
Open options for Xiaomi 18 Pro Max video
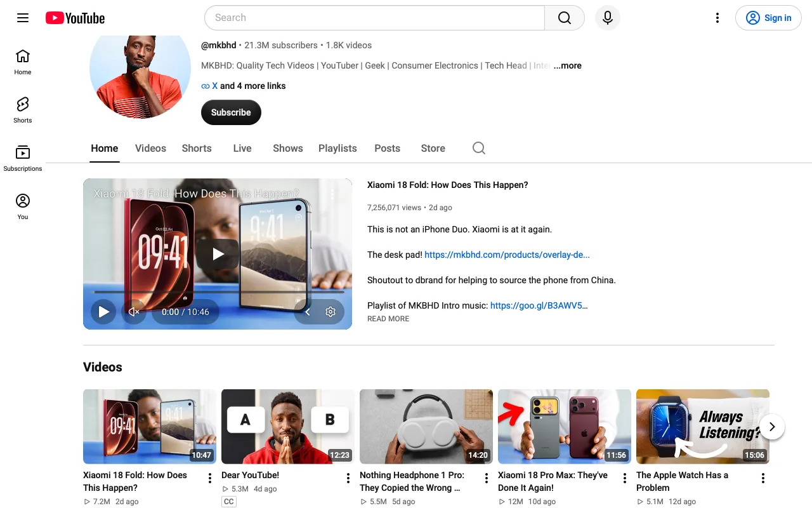tap(625, 478)
